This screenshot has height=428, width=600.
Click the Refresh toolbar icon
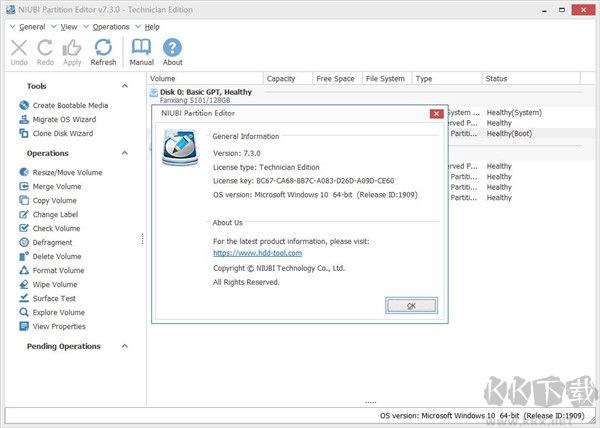pos(103,47)
